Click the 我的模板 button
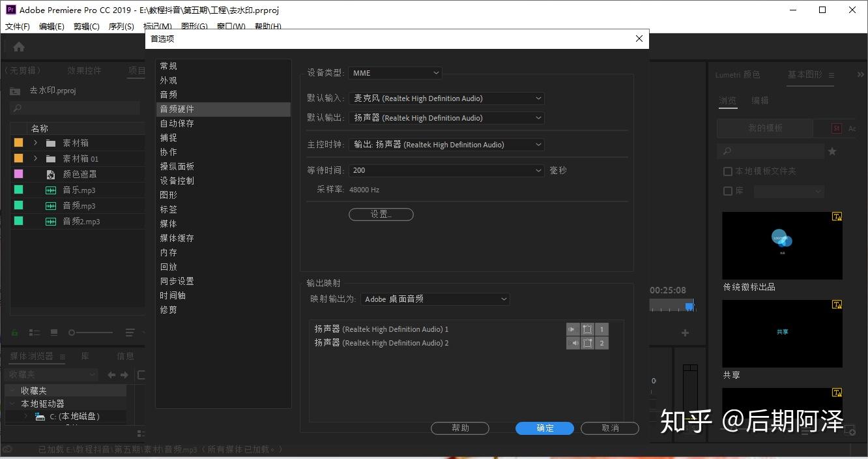Image resolution: width=868 pixels, height=459 pixels. pos(765,128)
